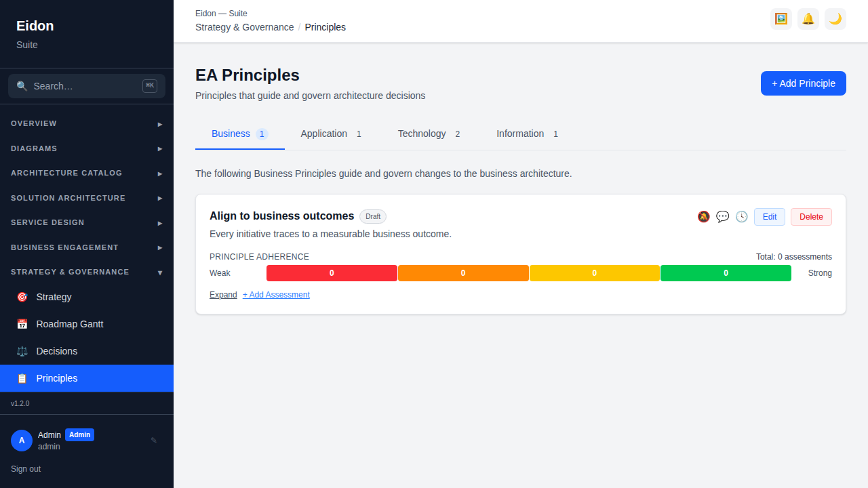Switch to the Technology tab
This screenshot has width=868, height=488.
point(431,134)
